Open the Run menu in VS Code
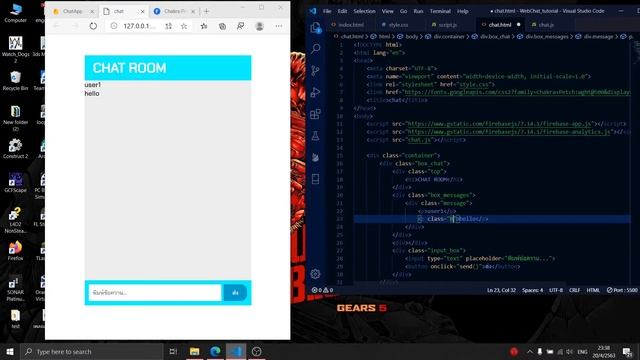Image resolution: width=640 pixels, height=360 pixels. (418, 11)
